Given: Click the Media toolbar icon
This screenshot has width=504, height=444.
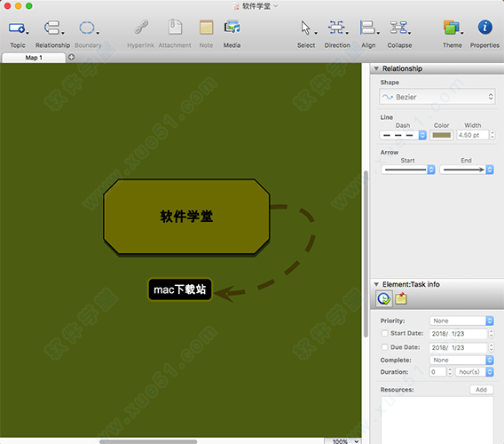Looking at the screenshot, I should (232, 27).
